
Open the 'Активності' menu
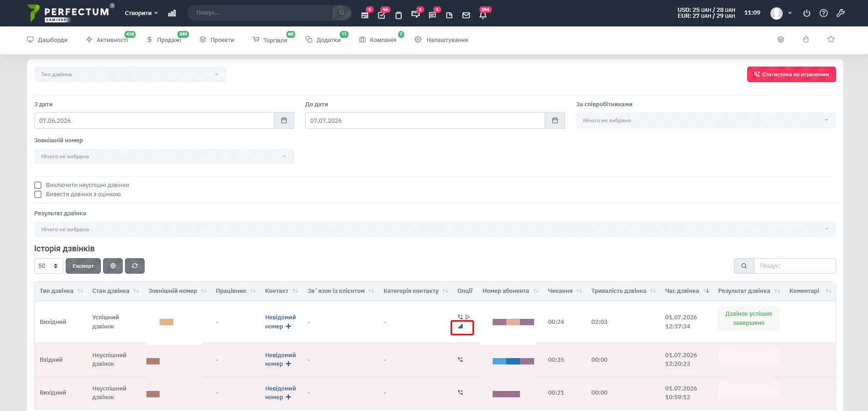click(107, 40)
